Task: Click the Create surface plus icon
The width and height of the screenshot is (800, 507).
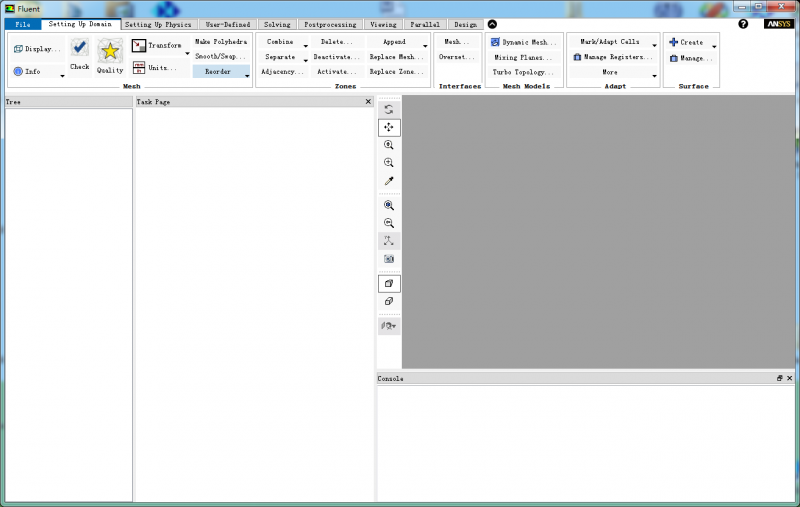Action: coord(673,42)
